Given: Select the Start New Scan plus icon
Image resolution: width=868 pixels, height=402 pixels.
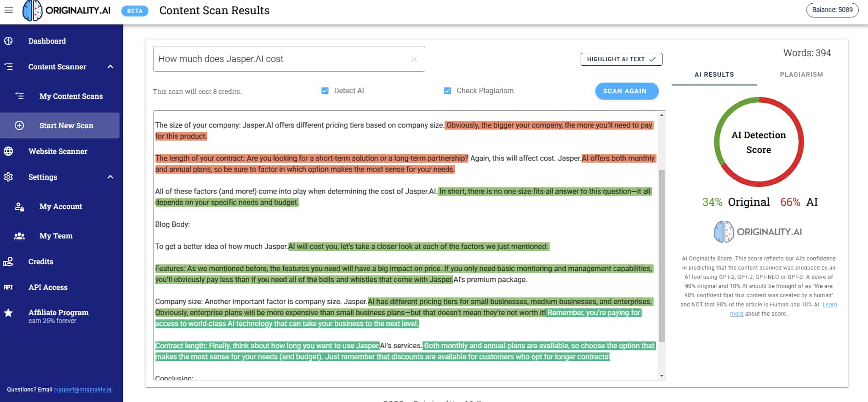Looking at the screenshot, I should (19, 125).
